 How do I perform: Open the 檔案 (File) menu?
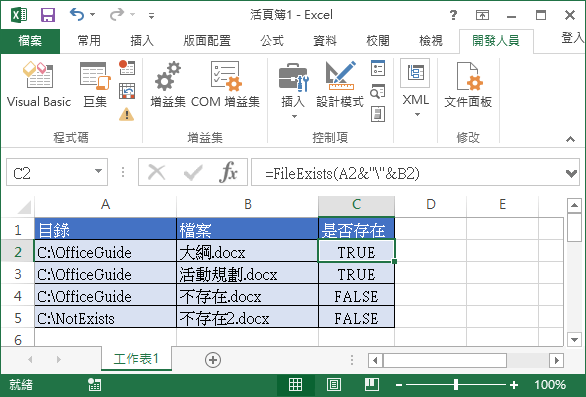[x=30, y=40]
